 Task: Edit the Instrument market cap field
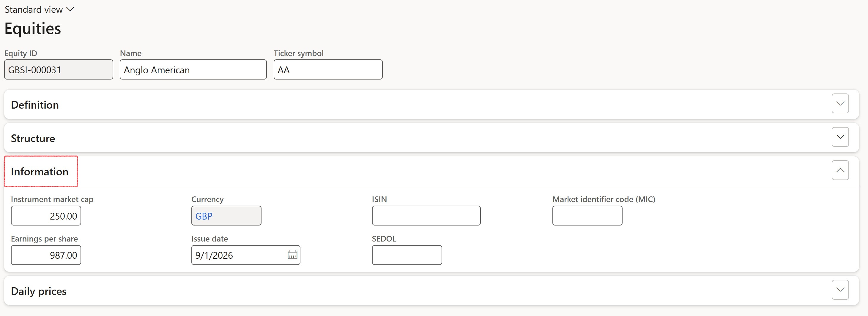click(46, 216)
